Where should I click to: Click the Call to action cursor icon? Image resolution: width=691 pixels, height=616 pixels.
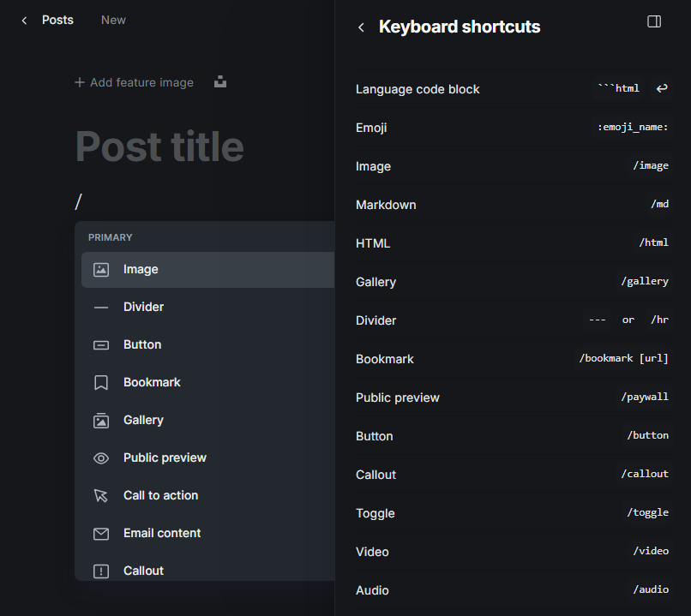101,495
